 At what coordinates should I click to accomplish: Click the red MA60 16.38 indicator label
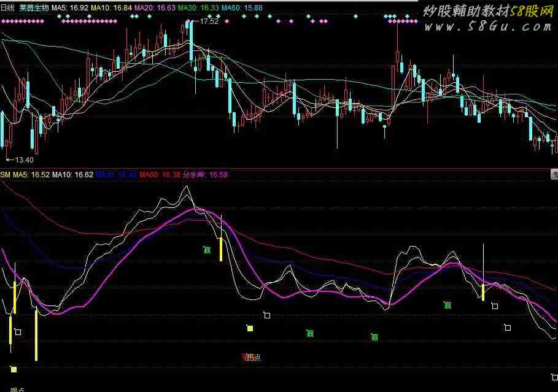(160, 175)
